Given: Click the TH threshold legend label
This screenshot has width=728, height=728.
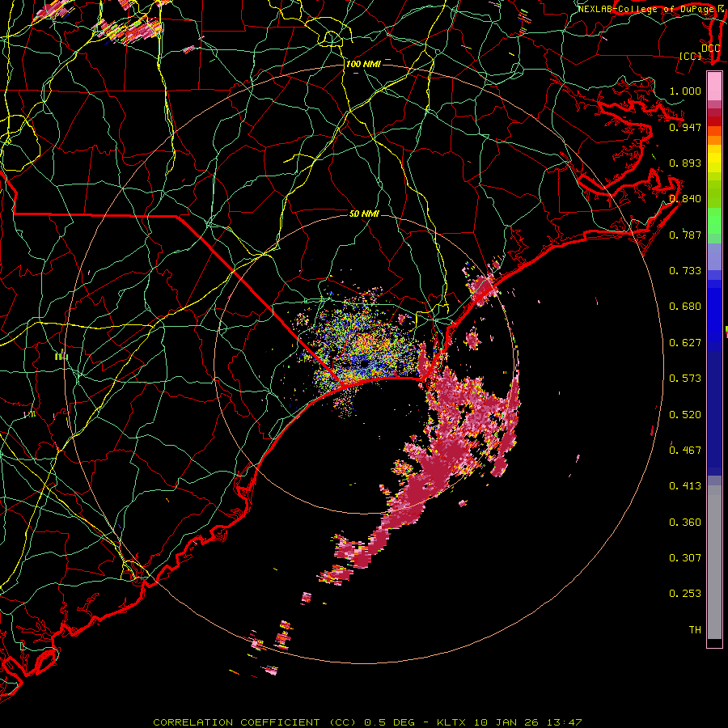Looking at the screenshot, I should tap(695, 630).
